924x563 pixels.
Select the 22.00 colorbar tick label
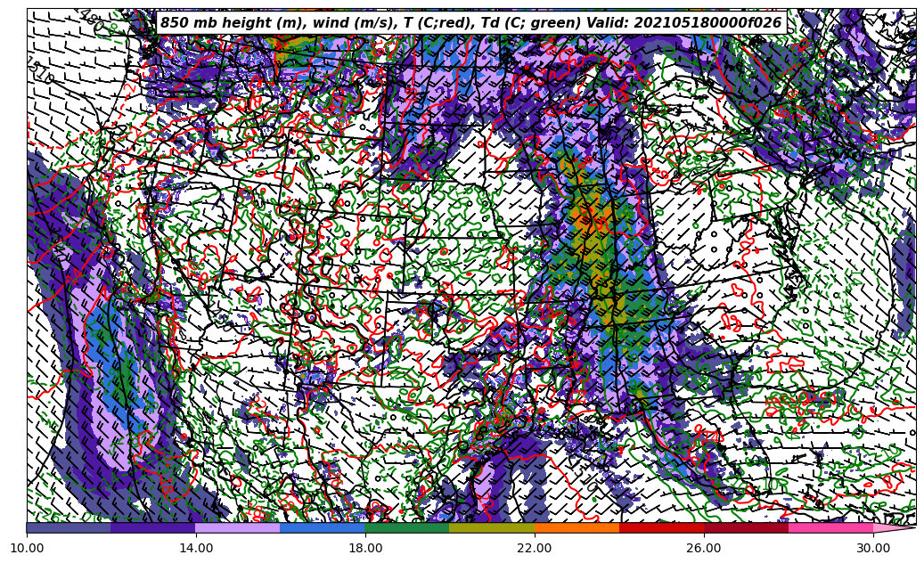[535, 549]
